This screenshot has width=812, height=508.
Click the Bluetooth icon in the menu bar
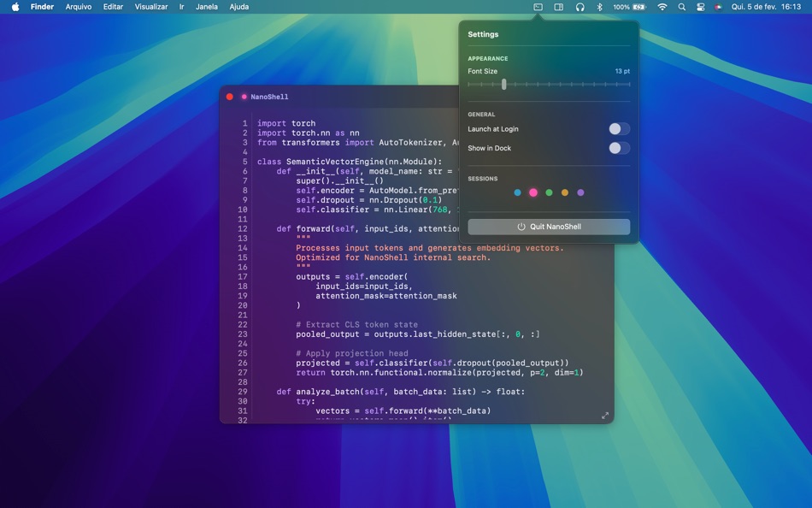(598, 7)
